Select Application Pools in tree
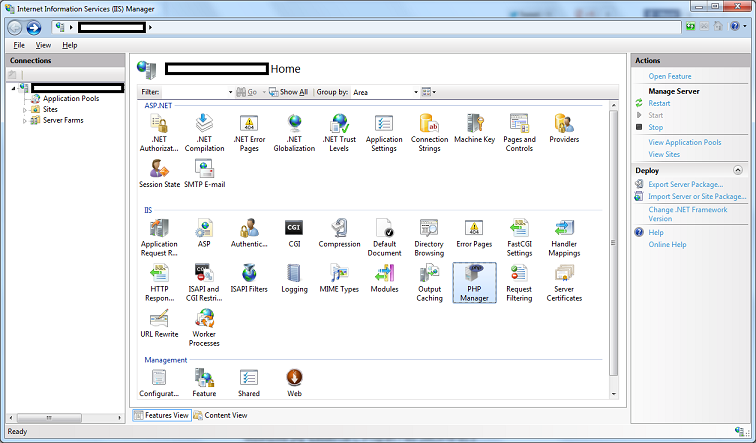Screen dimensions: 756x443 point(71,98)
